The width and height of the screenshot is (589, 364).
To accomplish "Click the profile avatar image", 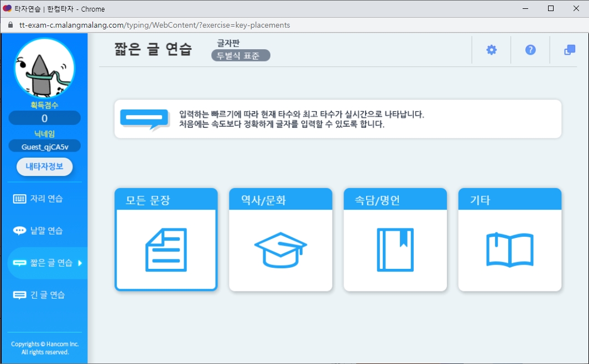I will coord(44,67).
